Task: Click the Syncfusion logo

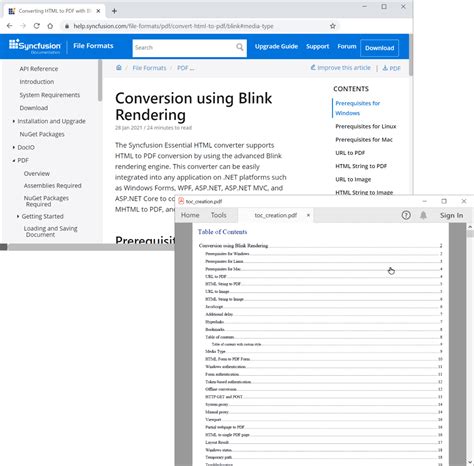Action: coord(35,46)
